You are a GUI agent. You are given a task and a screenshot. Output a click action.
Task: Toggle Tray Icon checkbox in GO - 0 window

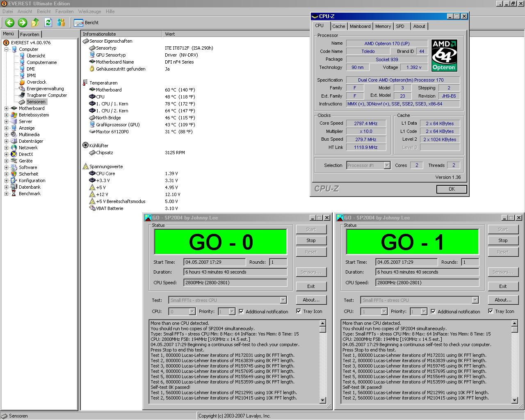(x=299, y=311)
